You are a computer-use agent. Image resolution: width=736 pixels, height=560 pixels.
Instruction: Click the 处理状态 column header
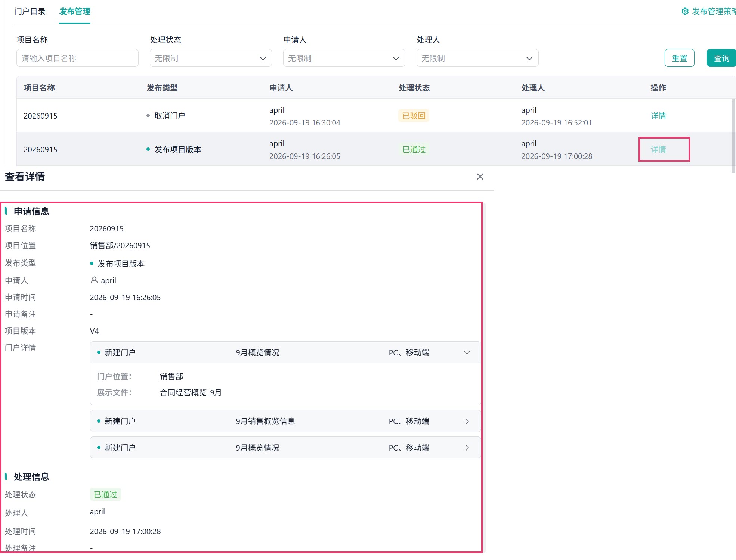(x=414, y=88)
